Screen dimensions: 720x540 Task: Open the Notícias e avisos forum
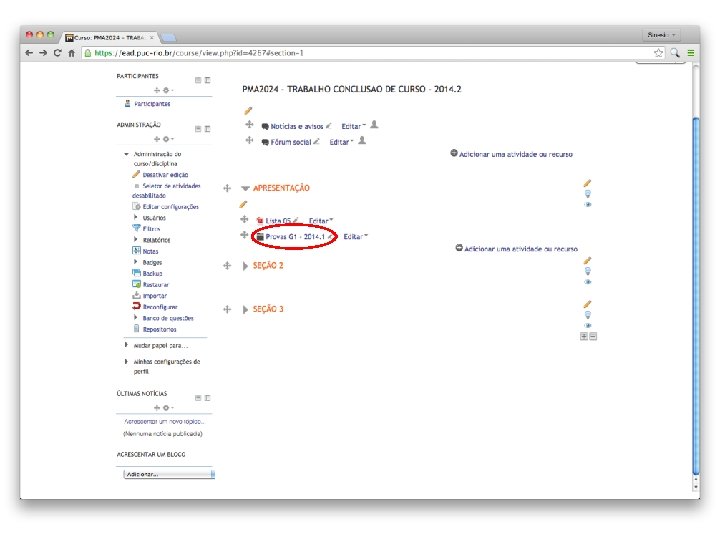pyautogui.click(x=297, y=126)
